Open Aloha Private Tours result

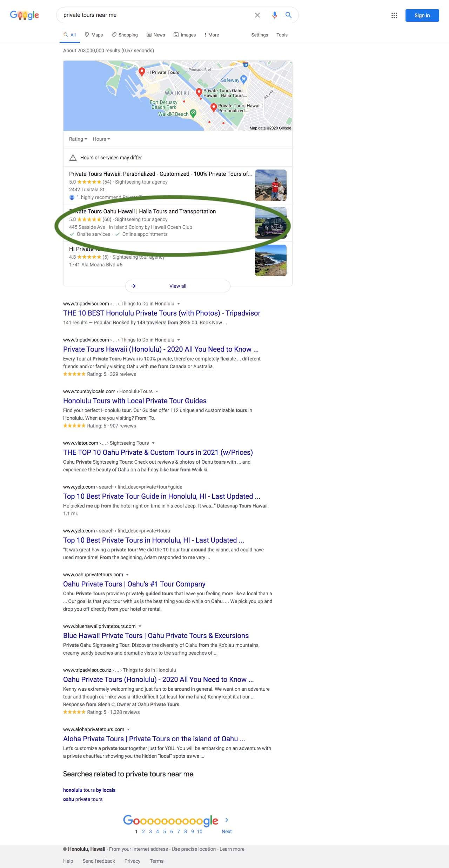click(154, 739)
